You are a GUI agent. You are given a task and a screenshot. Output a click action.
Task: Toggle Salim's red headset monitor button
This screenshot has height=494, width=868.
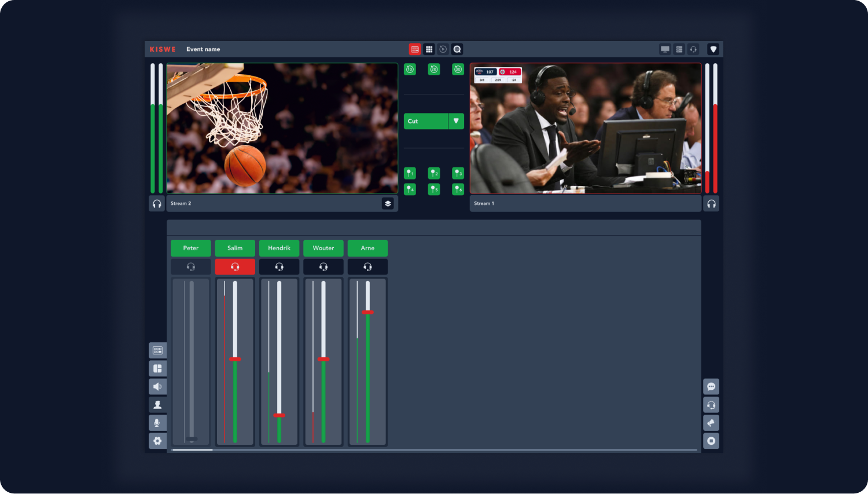pos(235,267)
